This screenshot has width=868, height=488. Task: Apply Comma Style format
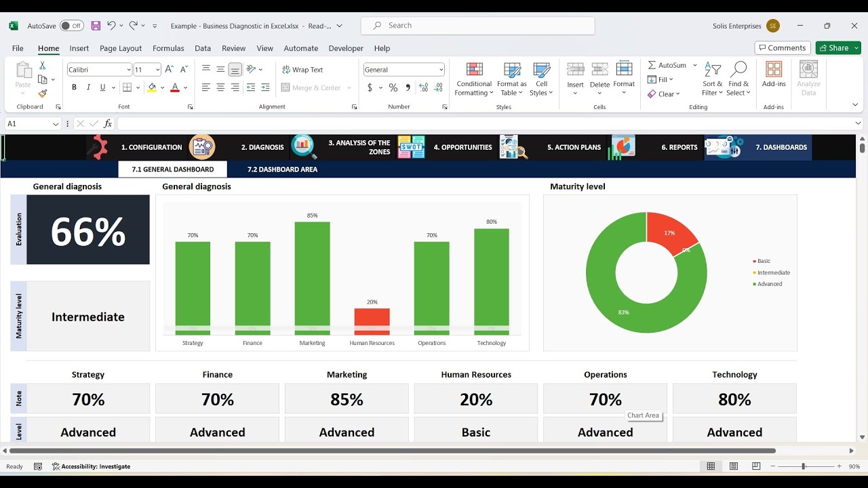coord(408,87)
